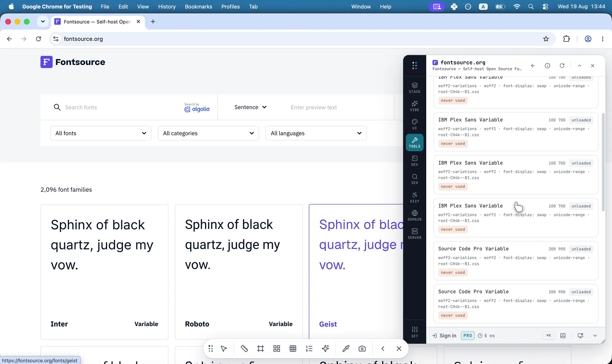This screenshot has width=612, height=364.
Task: Open macOS Control Center icon
Action: (545, 7)
